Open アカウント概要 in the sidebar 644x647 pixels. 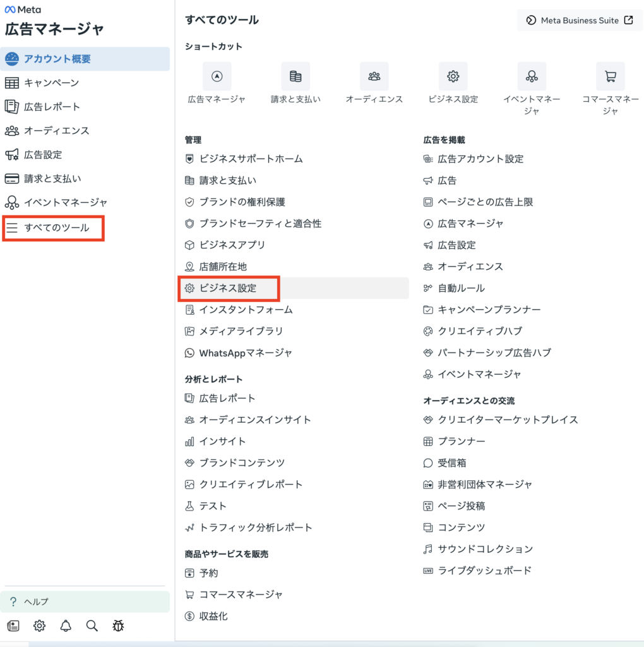[57, 59]
